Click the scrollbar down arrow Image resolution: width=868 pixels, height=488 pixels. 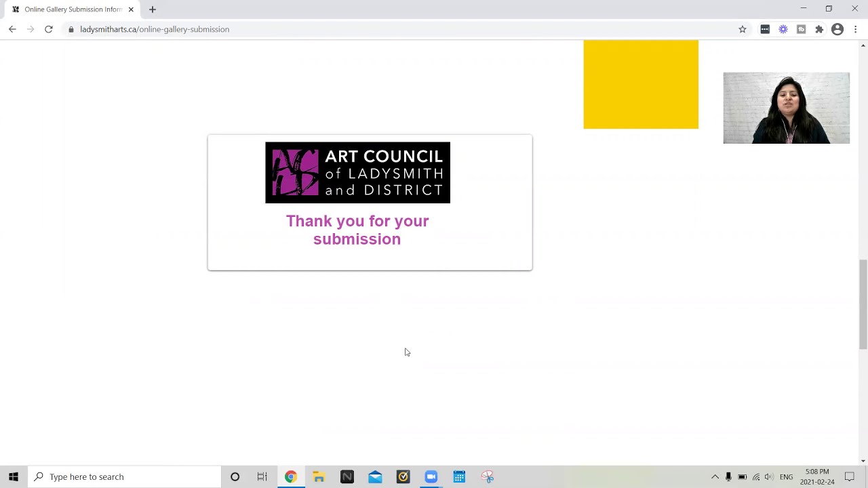click(863, 461)
